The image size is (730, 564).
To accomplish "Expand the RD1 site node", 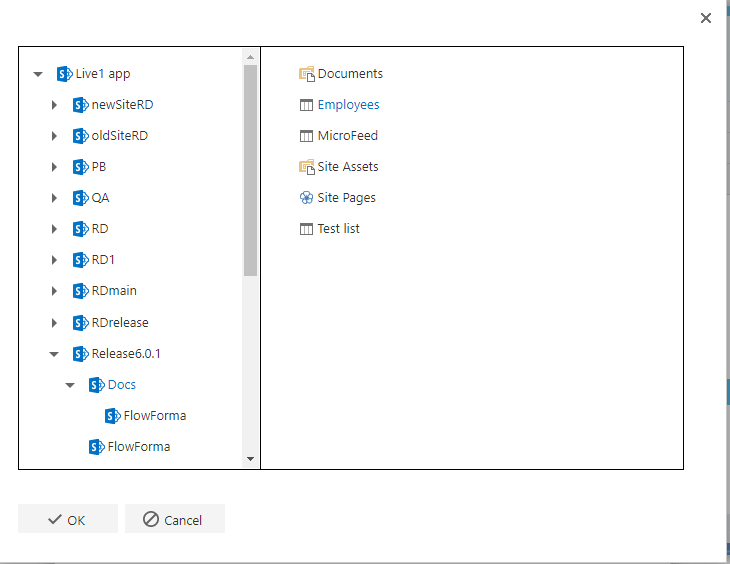I will pyautogui.click(x=54, y=260).
